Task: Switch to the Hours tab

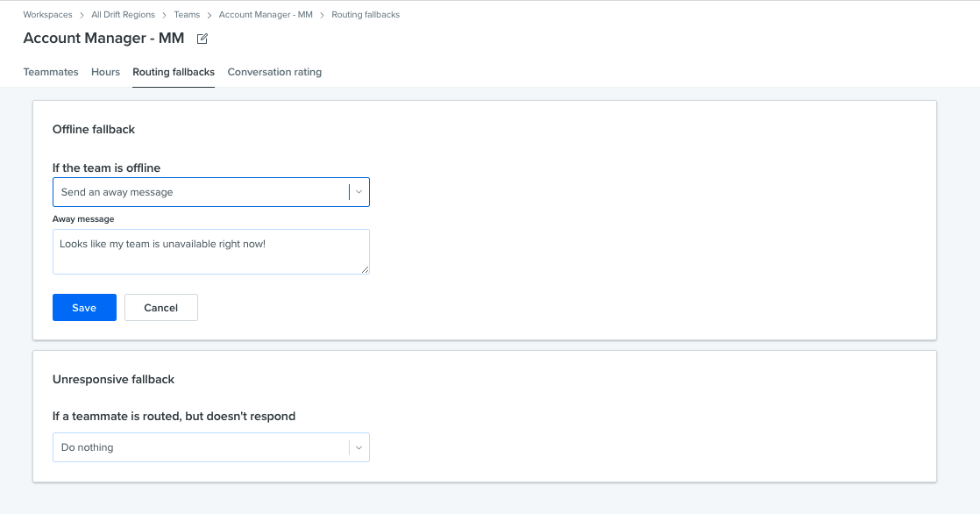Action: click(x=105, y=72)
